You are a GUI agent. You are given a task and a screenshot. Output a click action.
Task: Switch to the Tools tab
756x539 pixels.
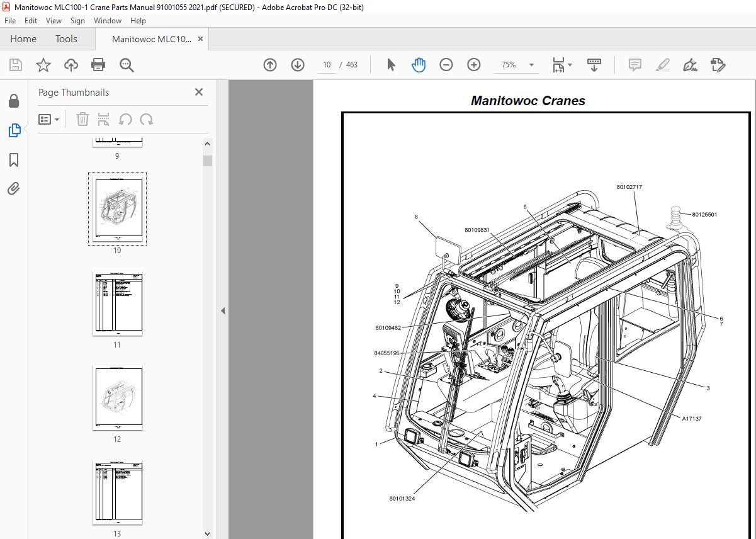coord(66,39)
